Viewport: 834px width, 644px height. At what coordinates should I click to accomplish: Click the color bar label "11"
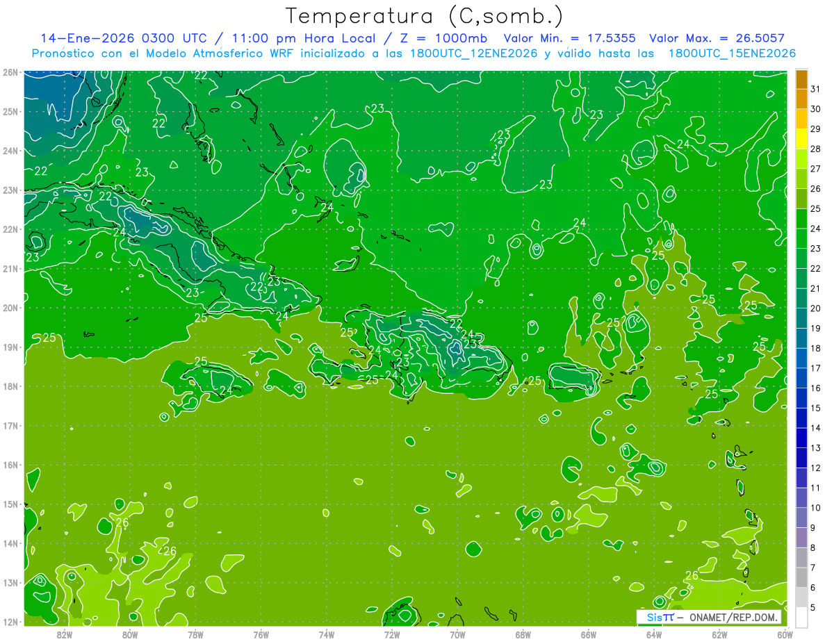815,488
